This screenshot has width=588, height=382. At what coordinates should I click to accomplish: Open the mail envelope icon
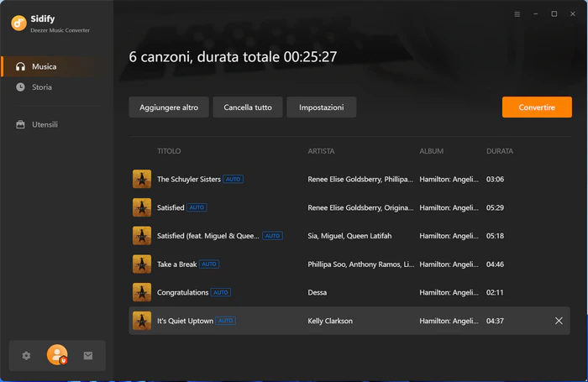88,355
